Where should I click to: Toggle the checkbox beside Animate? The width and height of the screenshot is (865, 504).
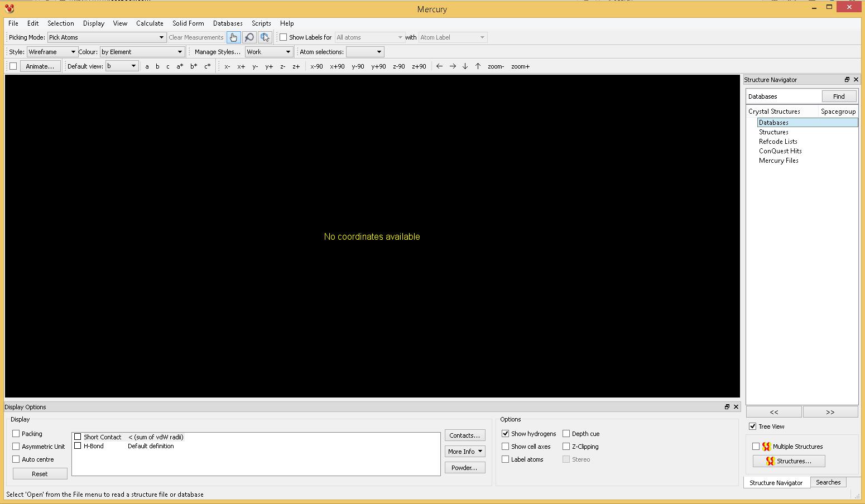tap(13, 66)
